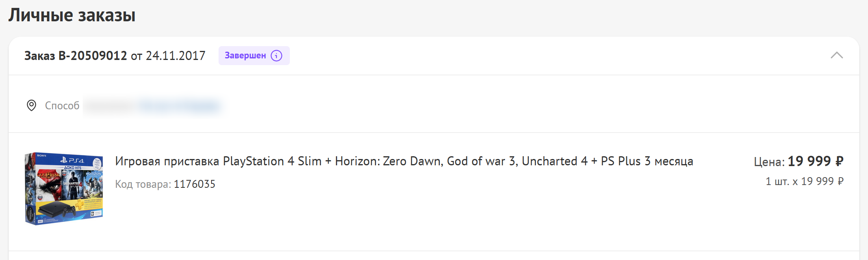Click the product code 1176035
This screenshot has height=260, width=868.
pos(195,184)
